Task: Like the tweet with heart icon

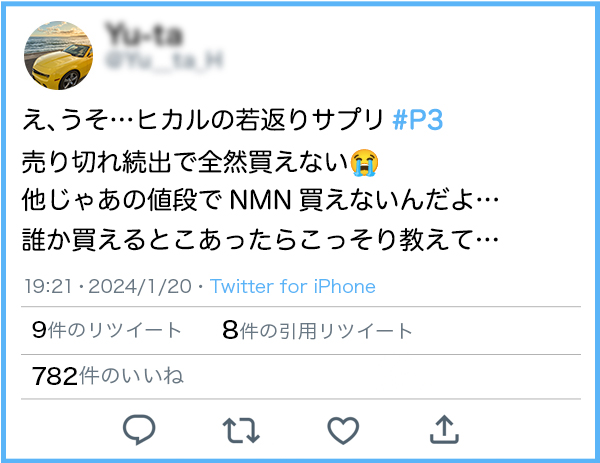Action: [343, 430]
